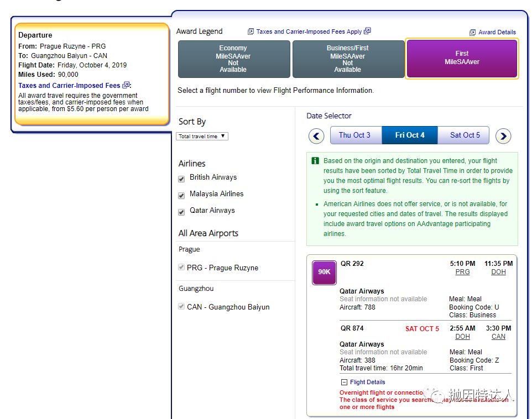The height and width of the screenshot is (419, 532).
Task: Toggle the CAN - Guangzhou Baiyun airport checkbox
Action: click(x=181, y=306)
